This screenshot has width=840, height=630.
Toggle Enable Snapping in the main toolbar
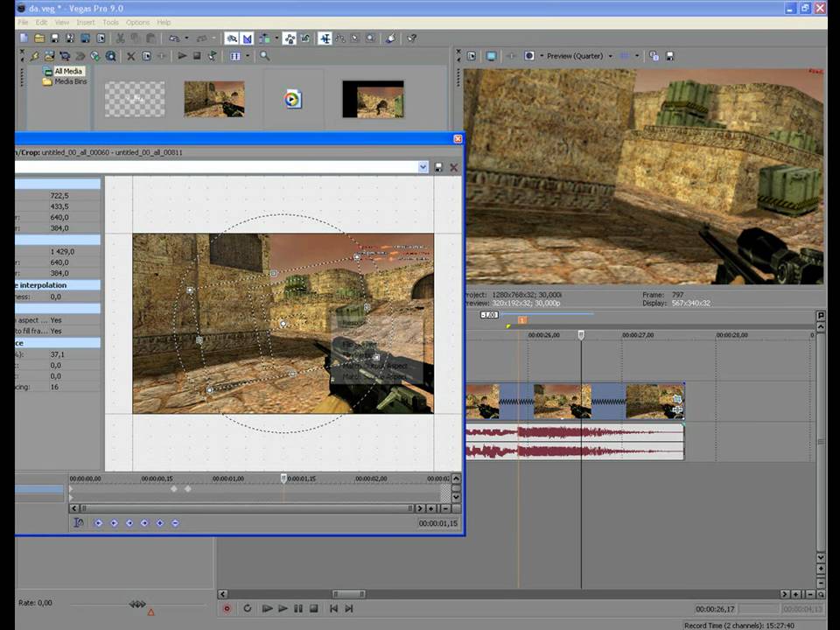(x=231, y=38)
